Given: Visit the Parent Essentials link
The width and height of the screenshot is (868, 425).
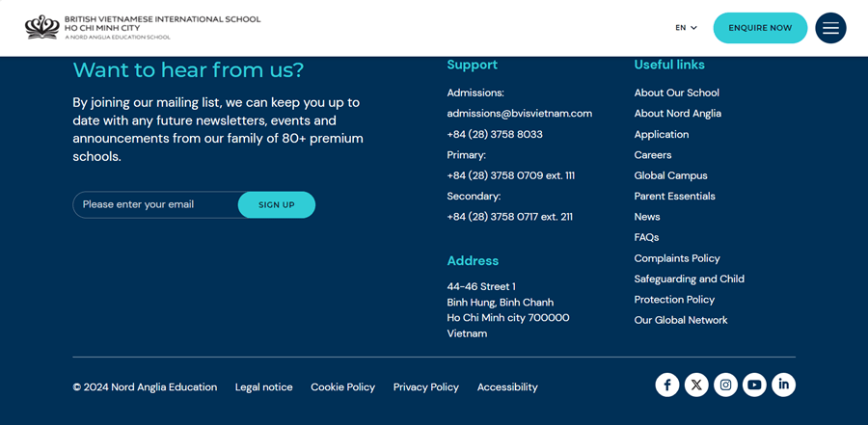Looking at the screenshot, I should click(x=674, y=197).
